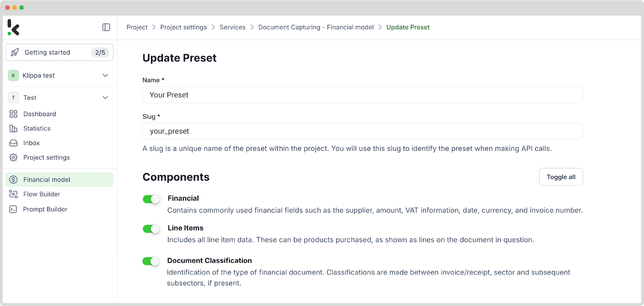Open Inbox via its tray icon

[x=13, y=143]
